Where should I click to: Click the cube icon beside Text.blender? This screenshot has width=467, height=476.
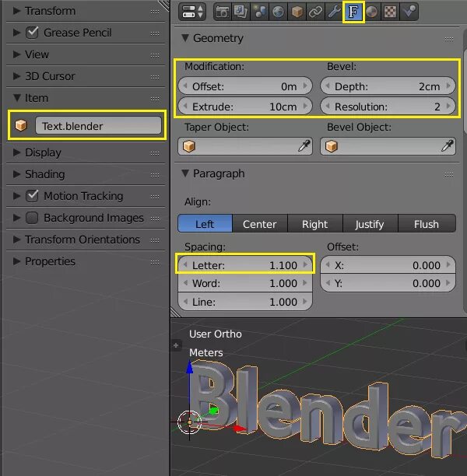pos(21,125)
